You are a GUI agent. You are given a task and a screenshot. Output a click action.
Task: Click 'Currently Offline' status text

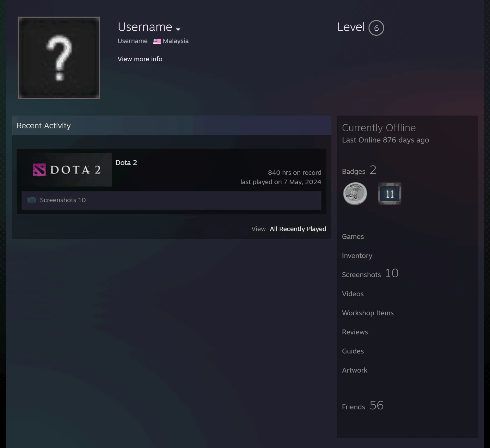tap(379, 128)
